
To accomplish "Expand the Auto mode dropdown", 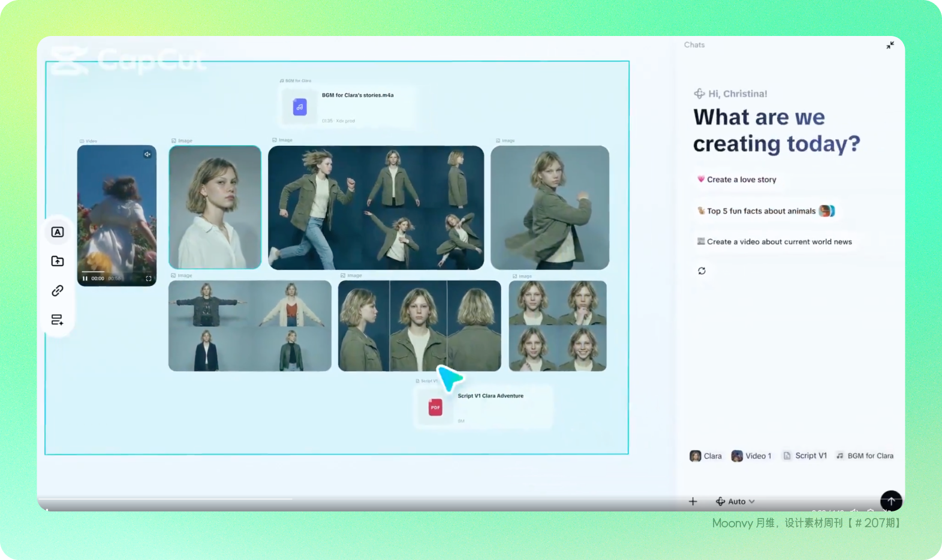I will (736, 501).
